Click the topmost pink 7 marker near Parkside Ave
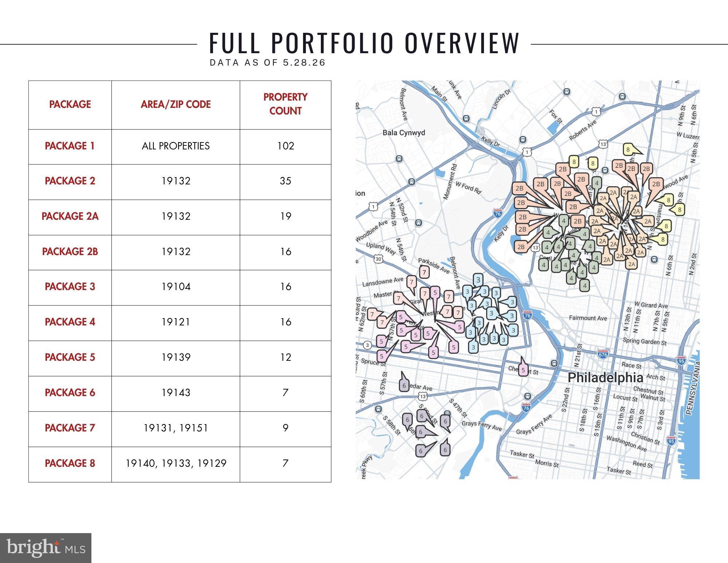Image resolution: width=728 pixels, height=563 pixels. tap(424, 272)
